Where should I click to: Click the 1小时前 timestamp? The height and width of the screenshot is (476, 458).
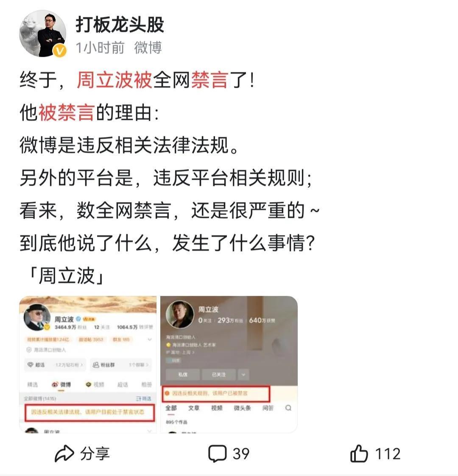[100, 48]
